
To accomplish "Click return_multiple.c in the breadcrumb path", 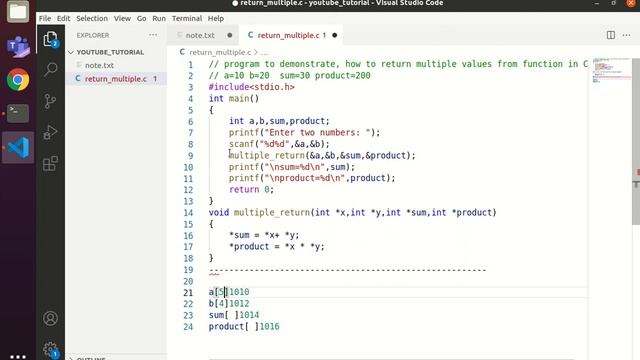I will coord(220,52).
